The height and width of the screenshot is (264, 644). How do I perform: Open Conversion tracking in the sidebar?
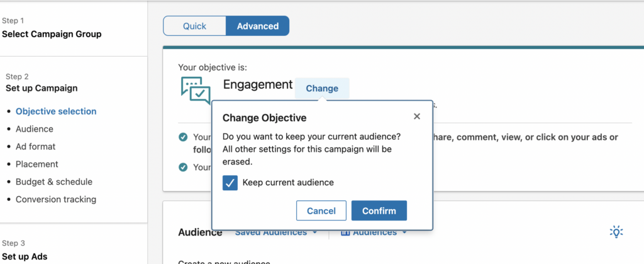56,200
